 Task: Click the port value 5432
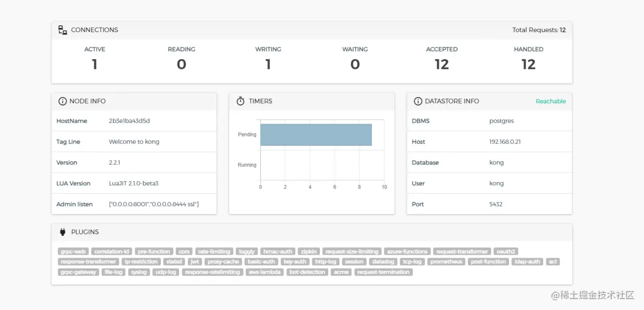click(x=496, y=204)
